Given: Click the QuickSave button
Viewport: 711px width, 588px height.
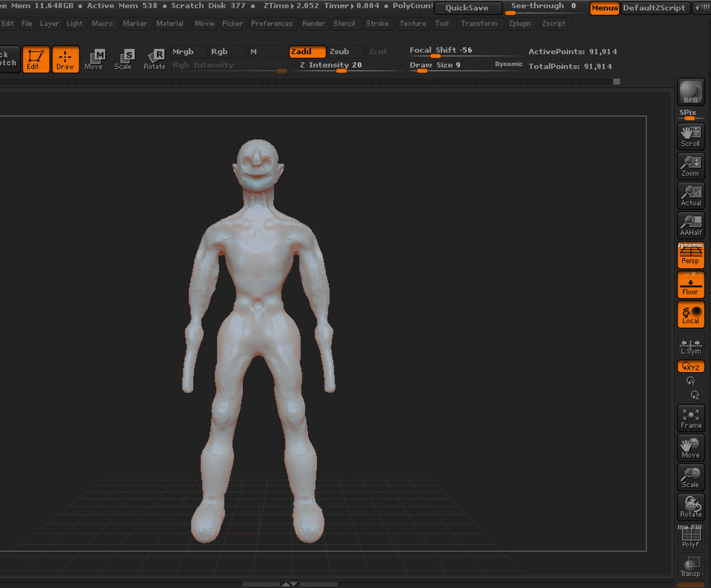Looking at the screenshot, I should click(467, 8).
